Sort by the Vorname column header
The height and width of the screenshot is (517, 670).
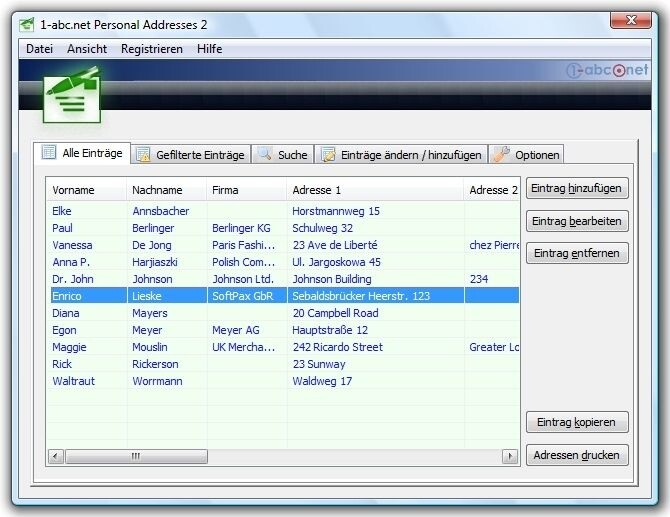pos(87,190)
